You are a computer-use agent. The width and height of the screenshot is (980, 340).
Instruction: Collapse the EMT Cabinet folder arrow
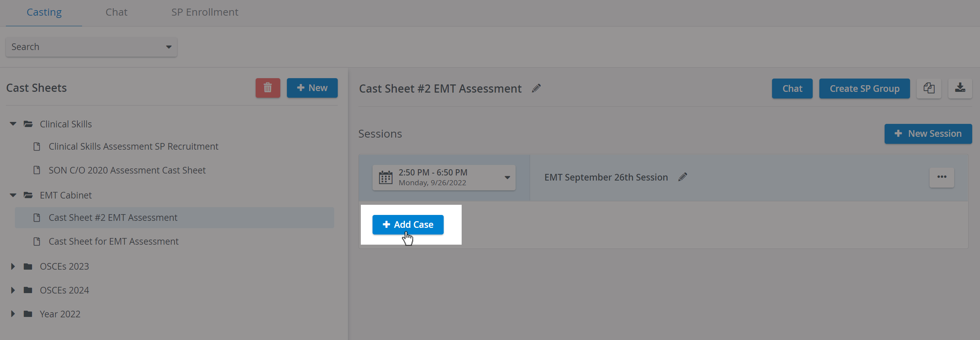[x=13, y=195]
